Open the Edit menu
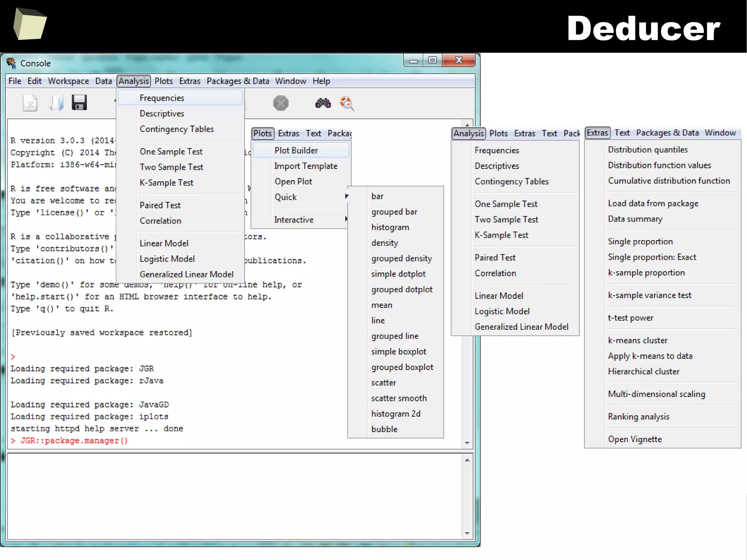The width and height of the screenshot is (747, 560). pyautogui.click(x=35, y=81)
